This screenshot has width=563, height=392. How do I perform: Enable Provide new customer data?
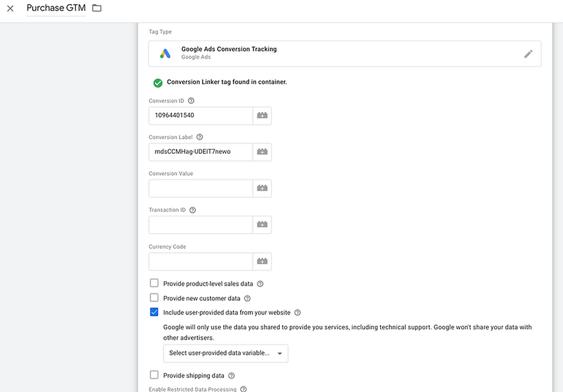point(154,298)
